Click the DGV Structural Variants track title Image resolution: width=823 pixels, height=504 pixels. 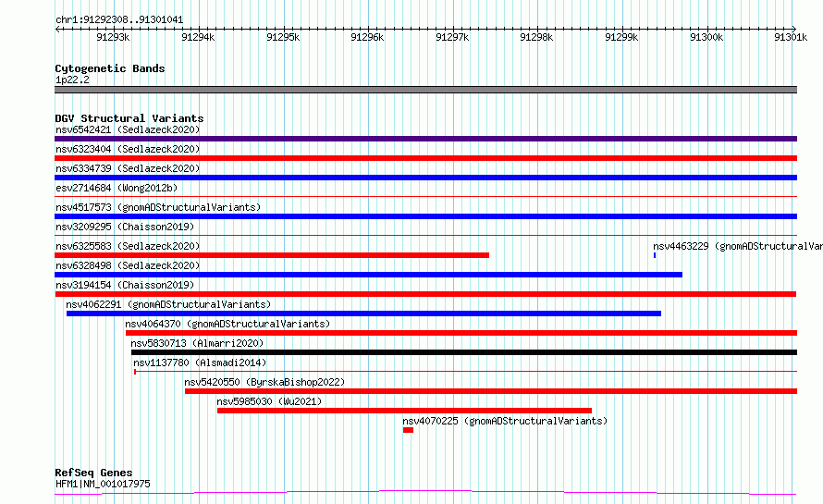(129, 118)
